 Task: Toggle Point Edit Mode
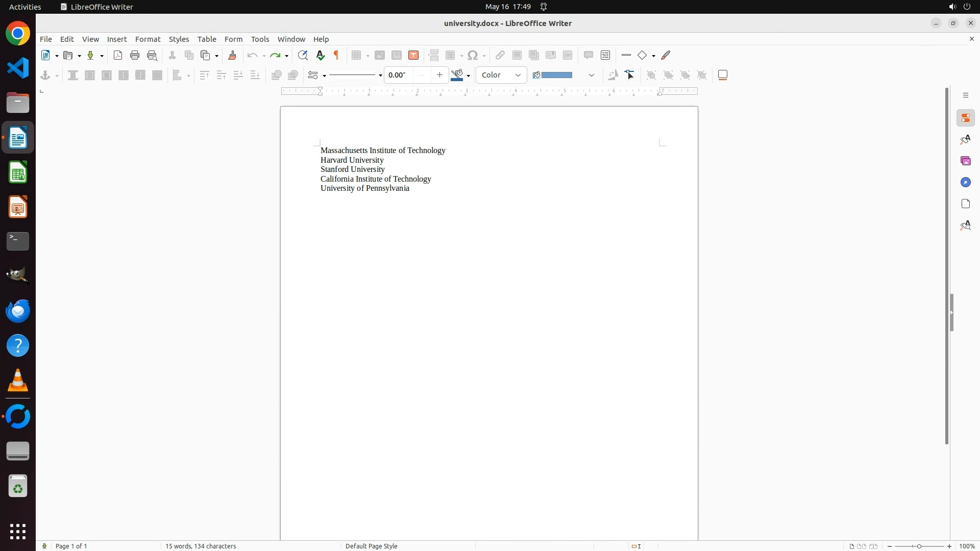(x=630, y=76)
